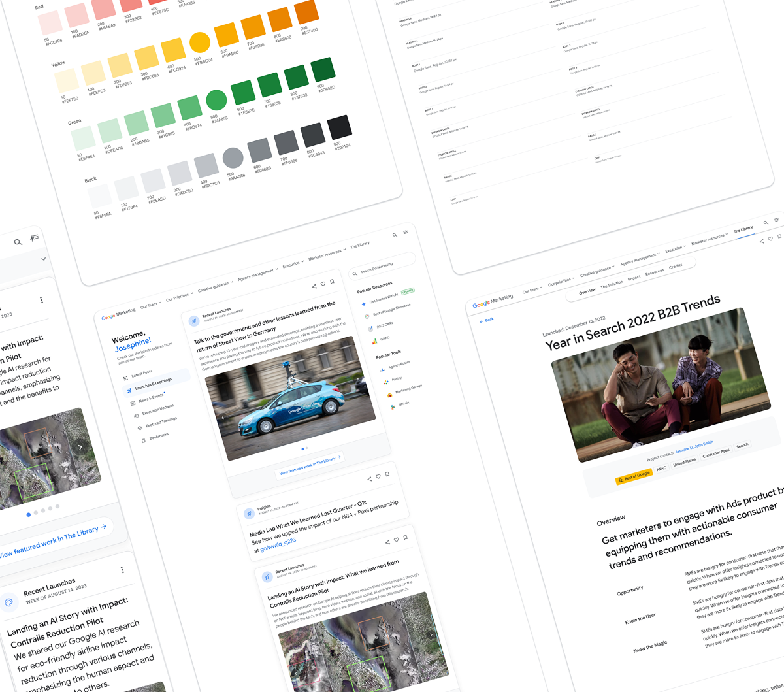Open Best of Google Showcase resource
784x692 pixels.
(388, 310)
